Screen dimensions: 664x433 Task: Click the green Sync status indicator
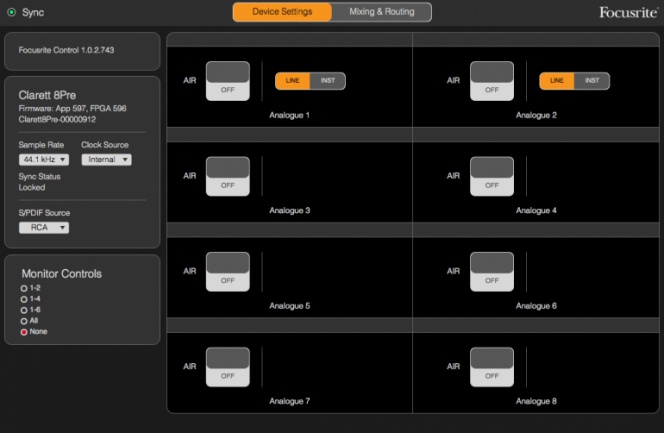coord(12,12)
